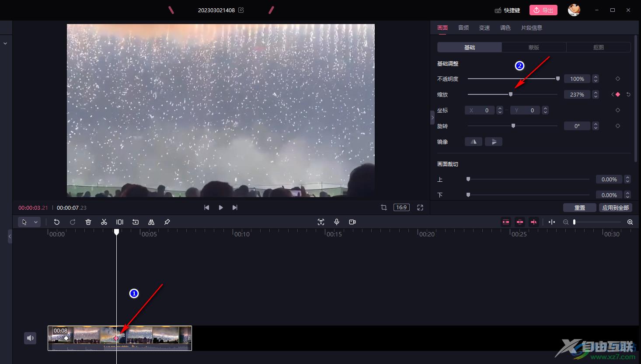Viewport: 641px width, 364px height.
Task: Toggle the pink 缩放 keyframe diamond
Action: tap(618, 94)
